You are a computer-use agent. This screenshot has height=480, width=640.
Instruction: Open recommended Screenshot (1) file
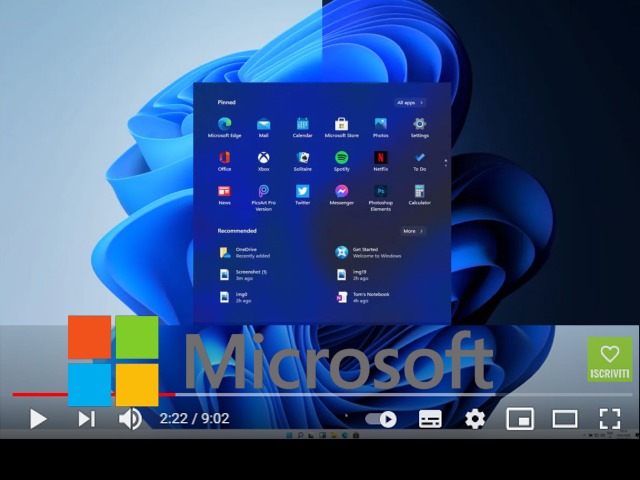tap(244, 275)
